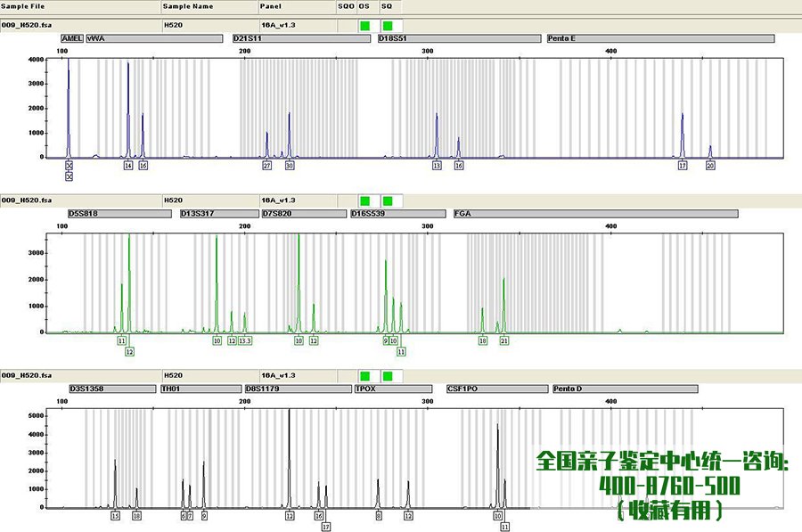The height and width of the screenshot is (532, 802).
Task: Click the vWA allele 14 label
Action: coord(127,166)
